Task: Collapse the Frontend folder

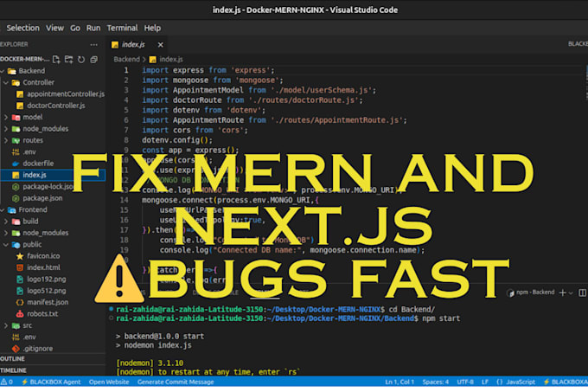Action: click(x=3, y=210)
